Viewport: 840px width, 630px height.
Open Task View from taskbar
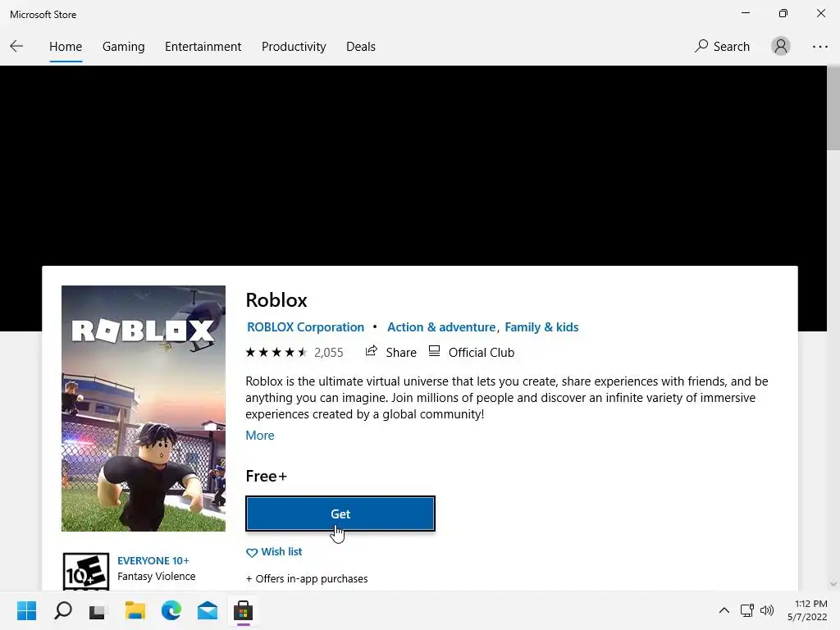tap(98, 610)
